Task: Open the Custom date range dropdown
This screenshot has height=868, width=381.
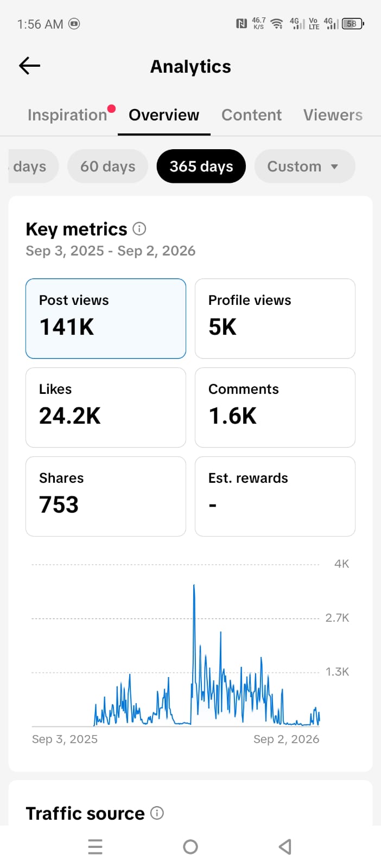Action: click(304, 166)
